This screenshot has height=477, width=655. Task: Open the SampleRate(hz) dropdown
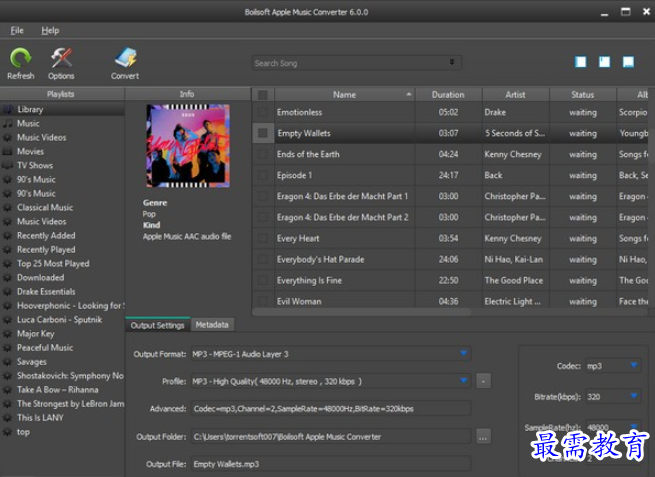point(634,425)
